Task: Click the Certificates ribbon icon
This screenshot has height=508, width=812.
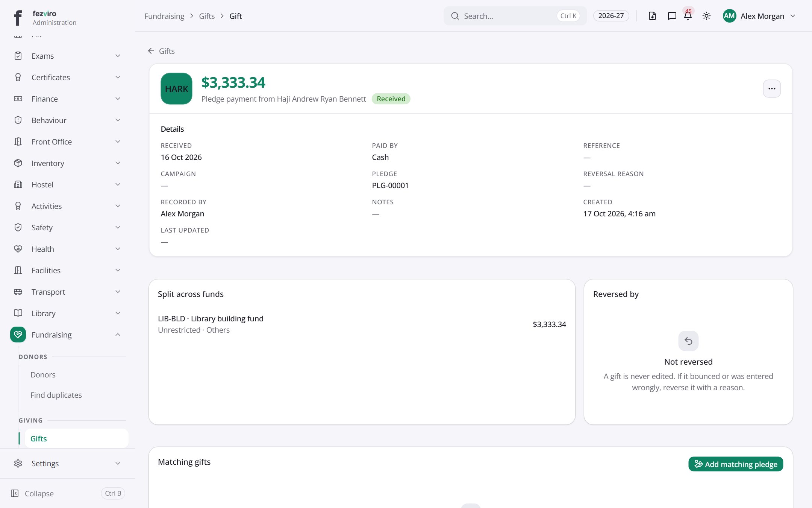Action: click(x=18, y=78)
